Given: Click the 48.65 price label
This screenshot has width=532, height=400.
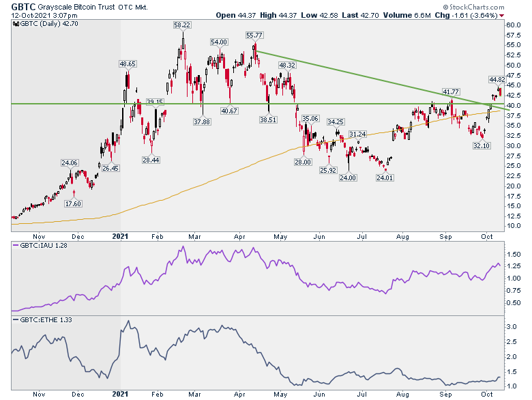Looking at the screenshot, I should coord(128,64).
